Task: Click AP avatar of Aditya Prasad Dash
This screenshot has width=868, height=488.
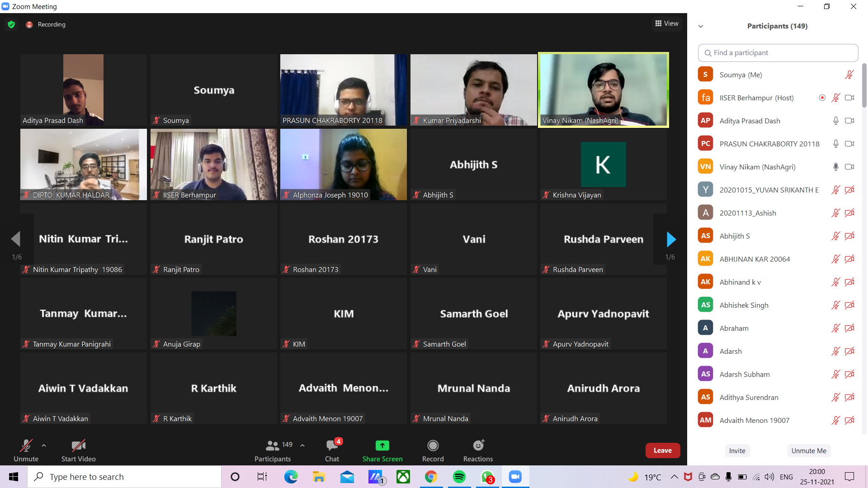Action: (705, 121)
